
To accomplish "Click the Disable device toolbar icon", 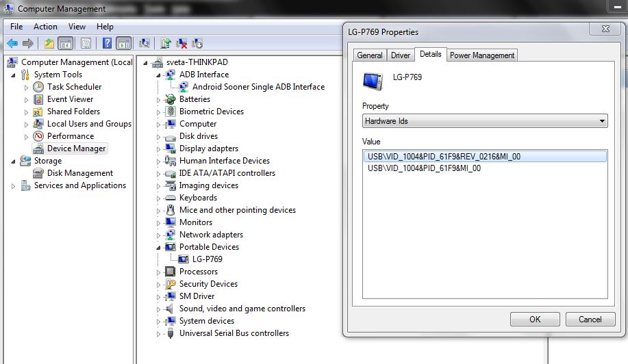I will [197, 43].
